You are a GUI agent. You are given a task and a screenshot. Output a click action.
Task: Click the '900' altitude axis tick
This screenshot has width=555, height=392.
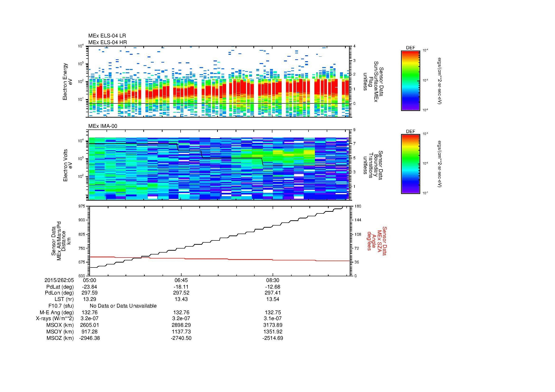coord(82,220)
